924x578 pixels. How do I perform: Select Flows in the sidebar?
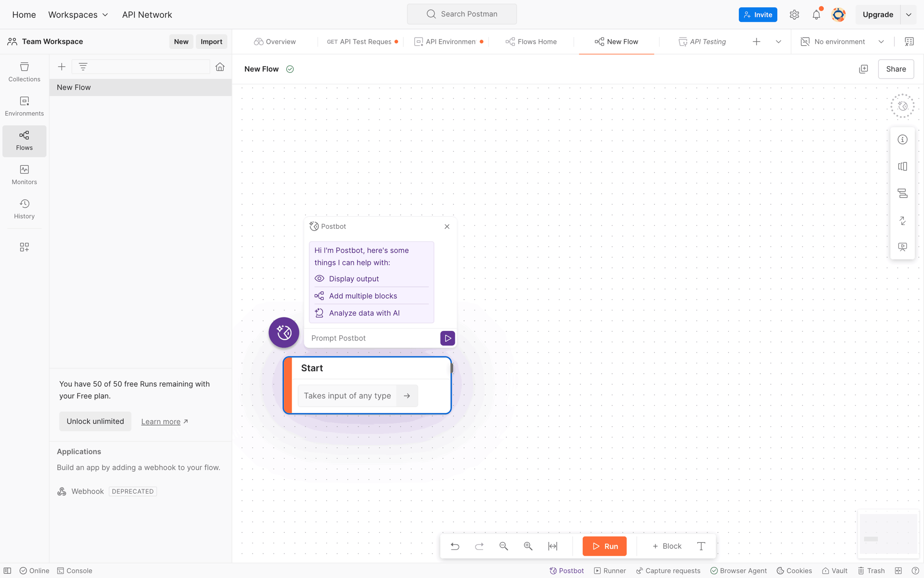[24, 141]
